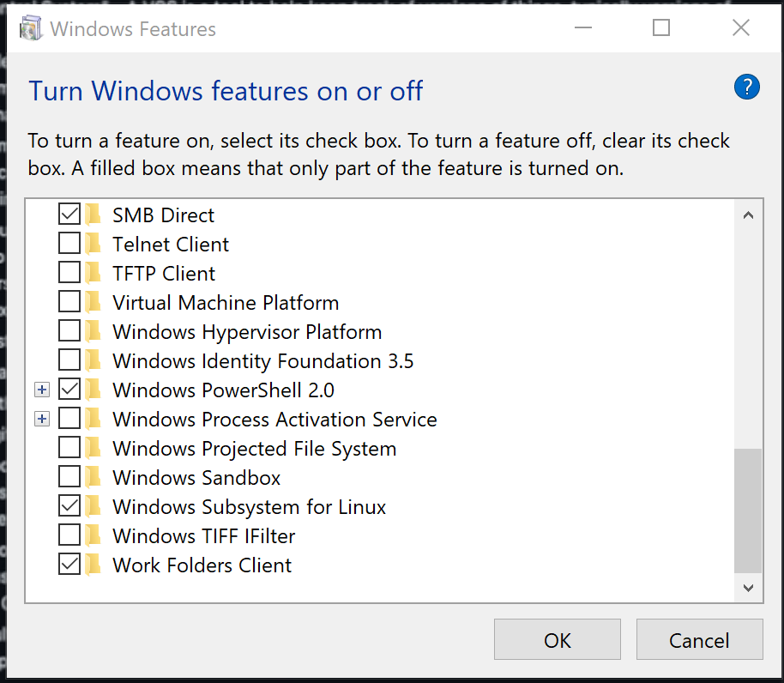Check Virtual Machine Platform box

coord(69,301)
